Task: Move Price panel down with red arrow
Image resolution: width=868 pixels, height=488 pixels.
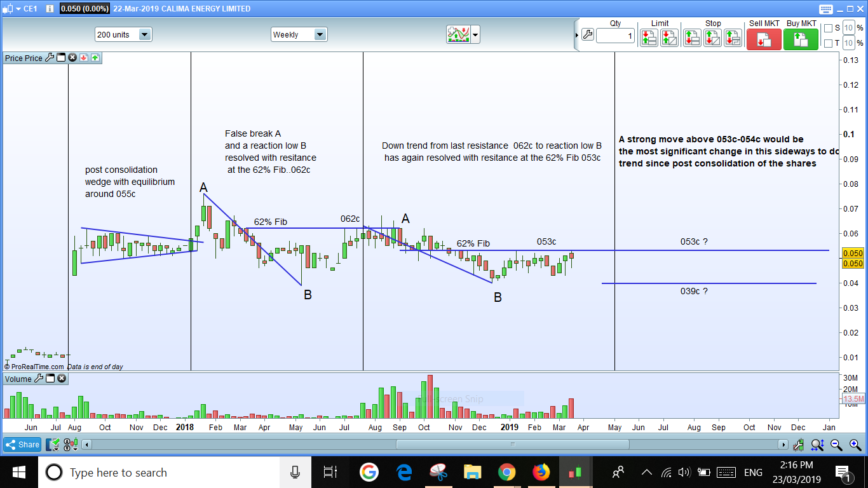Action: (84, 58)
